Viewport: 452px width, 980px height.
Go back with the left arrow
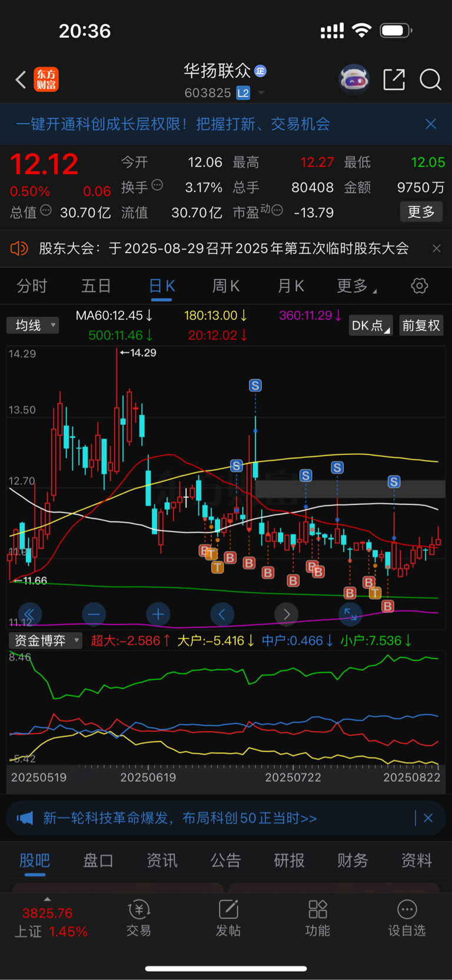pos(21,79)
